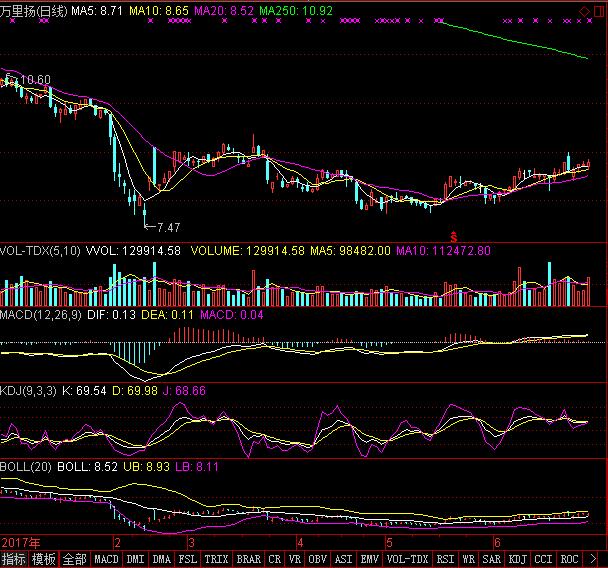The image size is (608, 568).
Task: Click the red diamond icon at top right
Action: point(584,11)
